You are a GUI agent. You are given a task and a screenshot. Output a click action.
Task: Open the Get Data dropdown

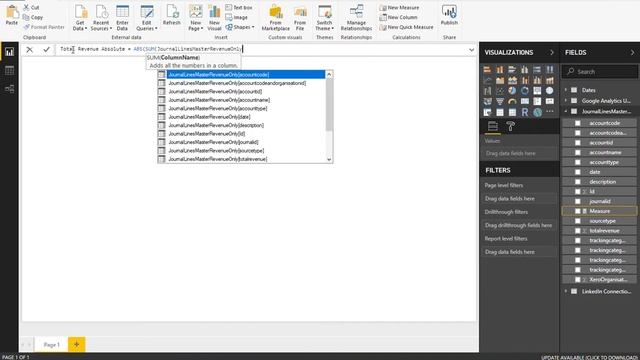[80, 25]
